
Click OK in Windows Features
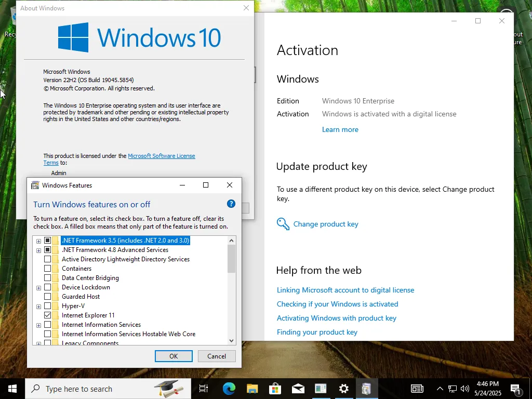coord(174,356)
